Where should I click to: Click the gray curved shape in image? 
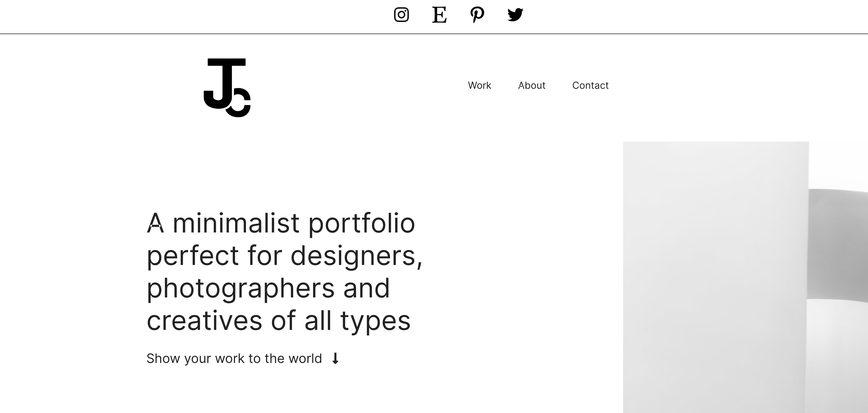(x=838, y=244)
